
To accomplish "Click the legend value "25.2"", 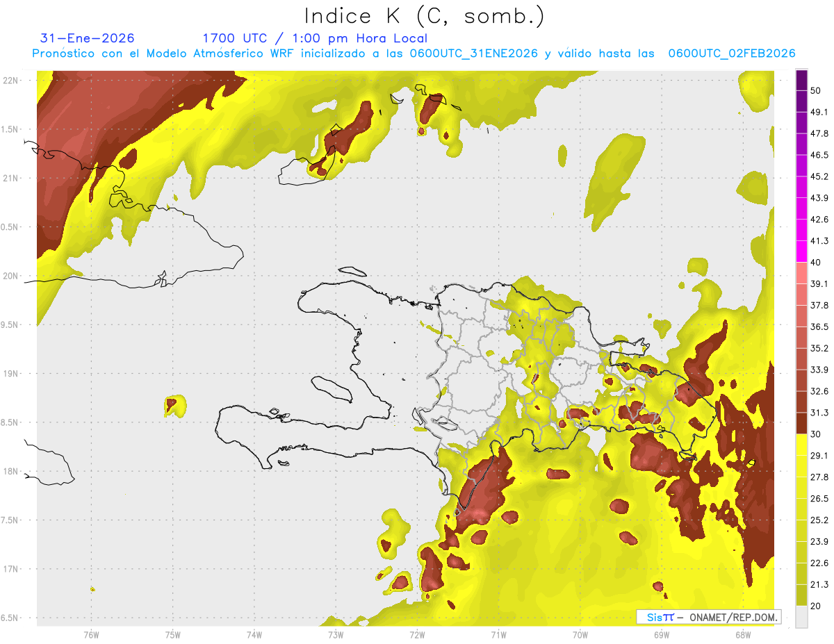I will tap(819, 520).
